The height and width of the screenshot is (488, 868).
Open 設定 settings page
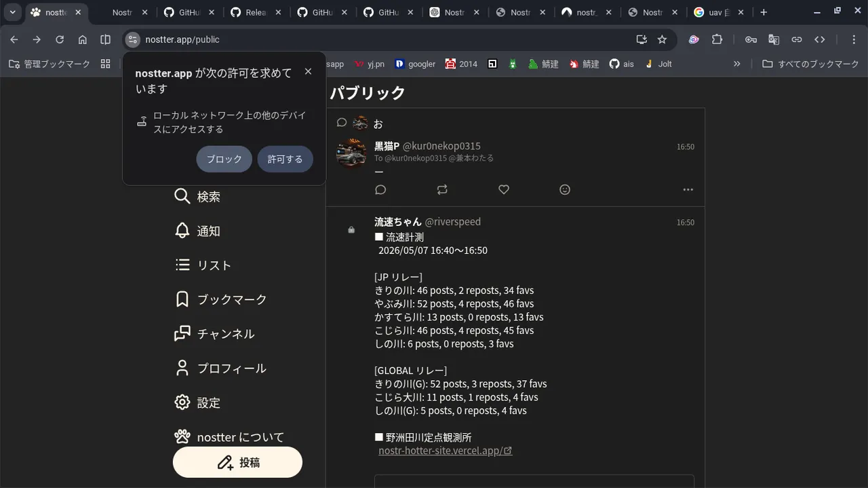tap(197, 402)
